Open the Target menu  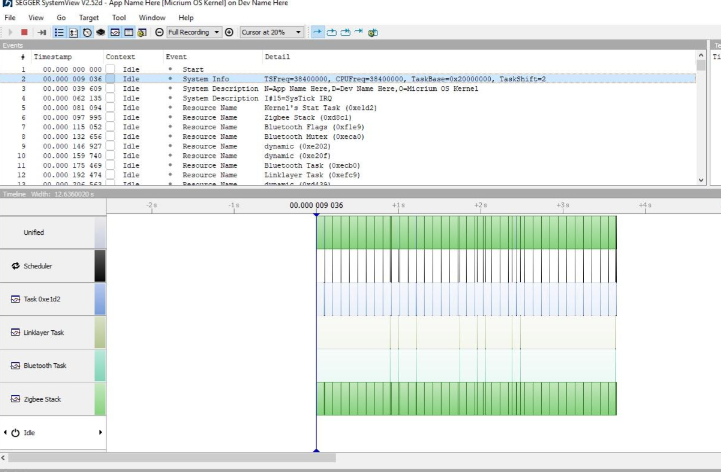[x=89, y=18]
